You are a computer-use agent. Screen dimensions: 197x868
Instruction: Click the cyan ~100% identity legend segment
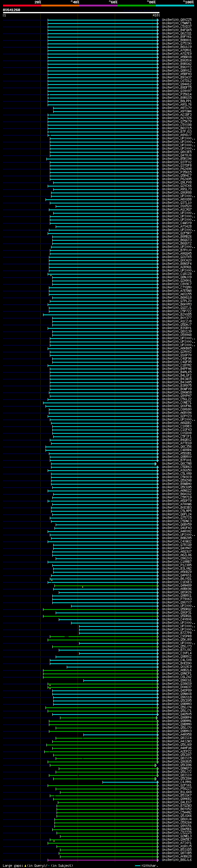coord(175,6)
